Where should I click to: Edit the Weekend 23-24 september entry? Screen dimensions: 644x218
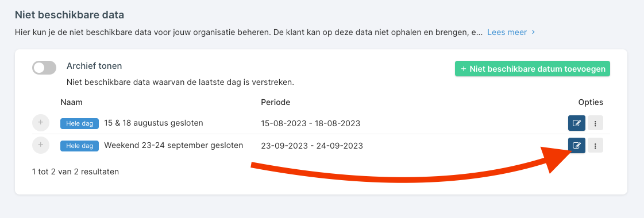pos(577,145)
